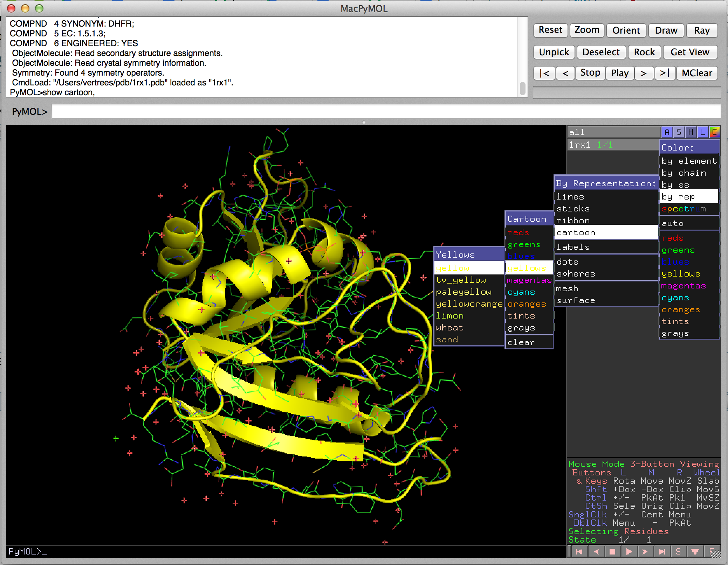Click the Unpick button
The height and width of the screenshot is (565, 728).
[554, 52]
